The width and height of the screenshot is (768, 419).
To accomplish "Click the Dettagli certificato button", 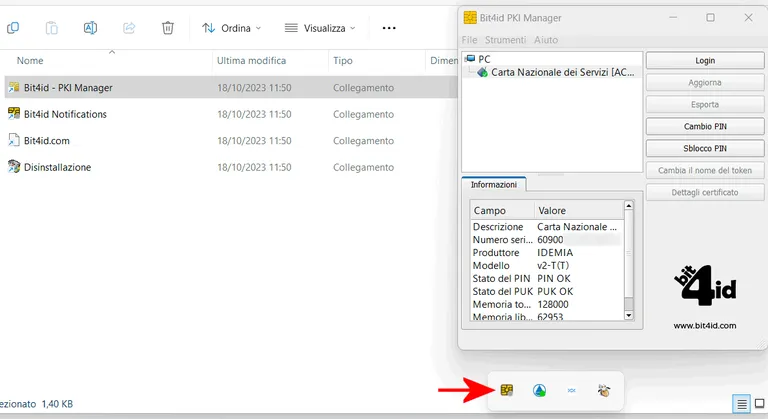I will coord(705,193).
